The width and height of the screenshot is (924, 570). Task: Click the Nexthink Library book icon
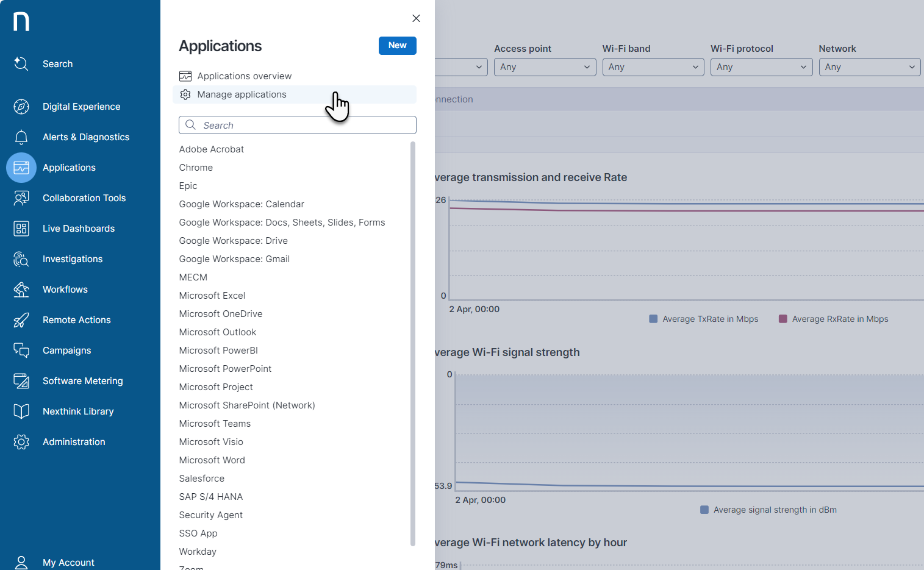(x=21, y=411)
